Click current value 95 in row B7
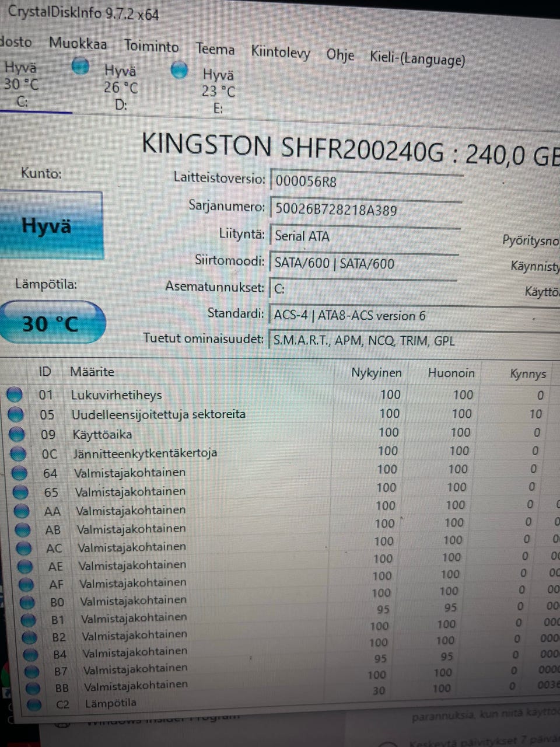The height and width of the screenshot is (747, 560). pyautogui.click(x=380, y=658)
